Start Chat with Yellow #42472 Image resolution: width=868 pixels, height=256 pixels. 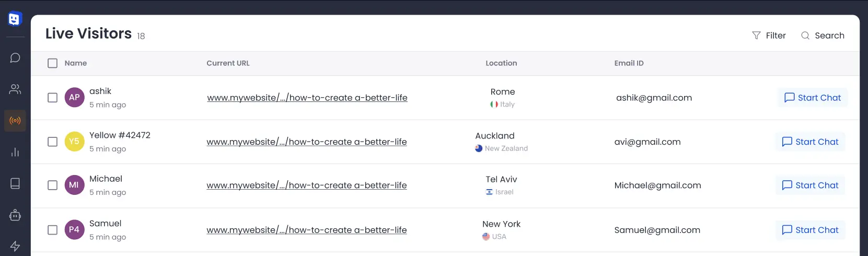coord(810,142)
